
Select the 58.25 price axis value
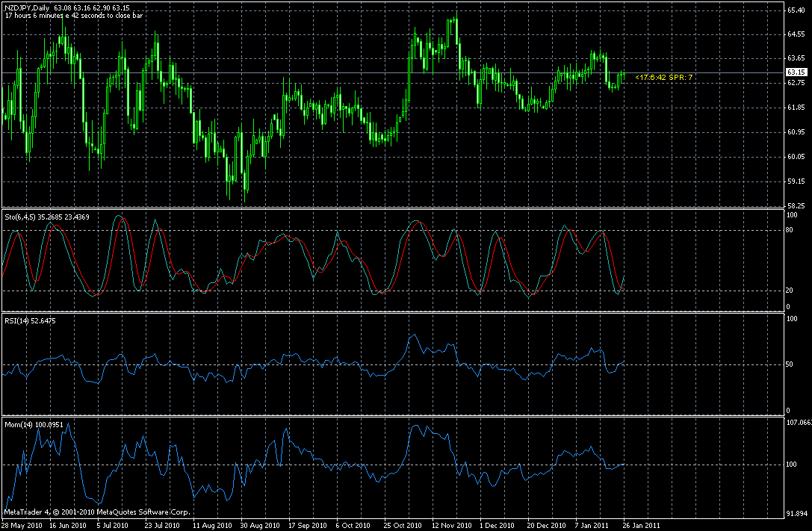click(x=796, y=205)
